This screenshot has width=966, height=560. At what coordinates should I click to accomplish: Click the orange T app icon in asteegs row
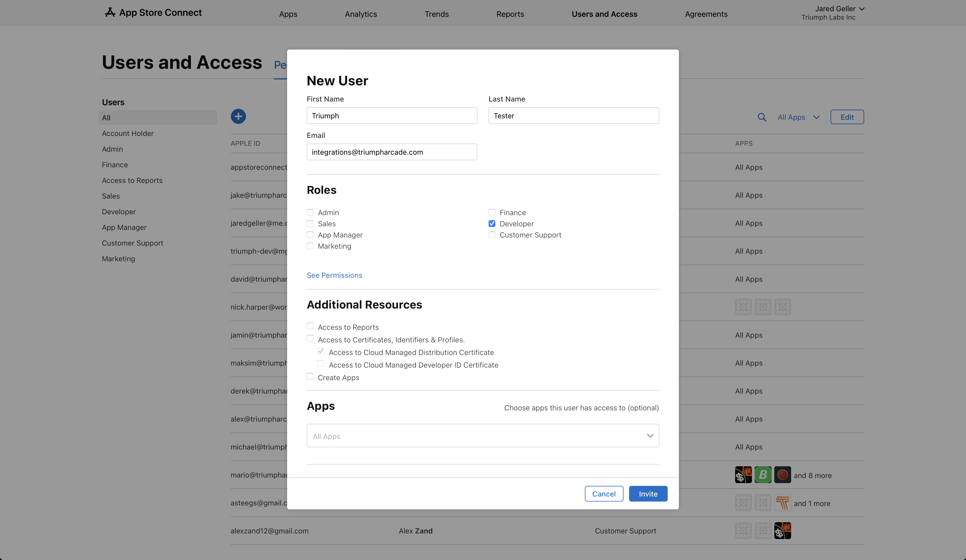point(782,502)
